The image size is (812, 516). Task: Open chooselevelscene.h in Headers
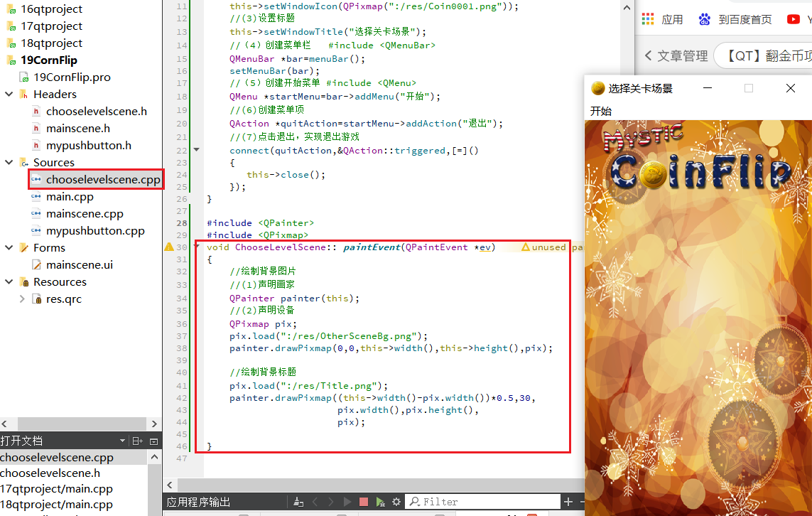tap(97, 112)
